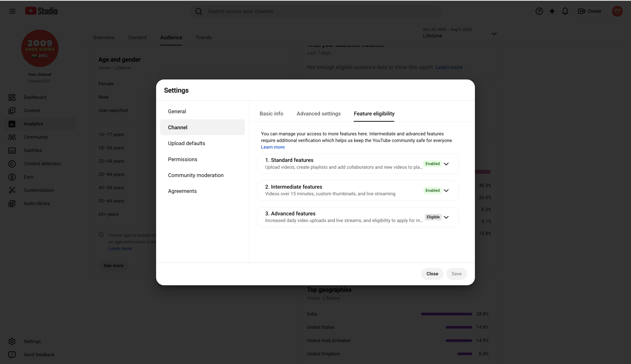Click the Kiprajod225 channel name
The image size is (631, 364).
pyautogui.click(x=39, y=81)
